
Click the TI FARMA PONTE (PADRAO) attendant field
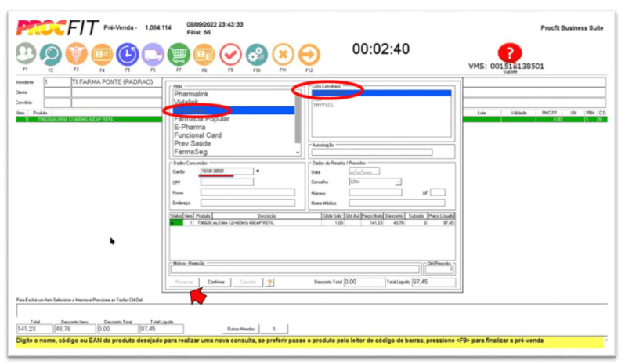(117, 82)
